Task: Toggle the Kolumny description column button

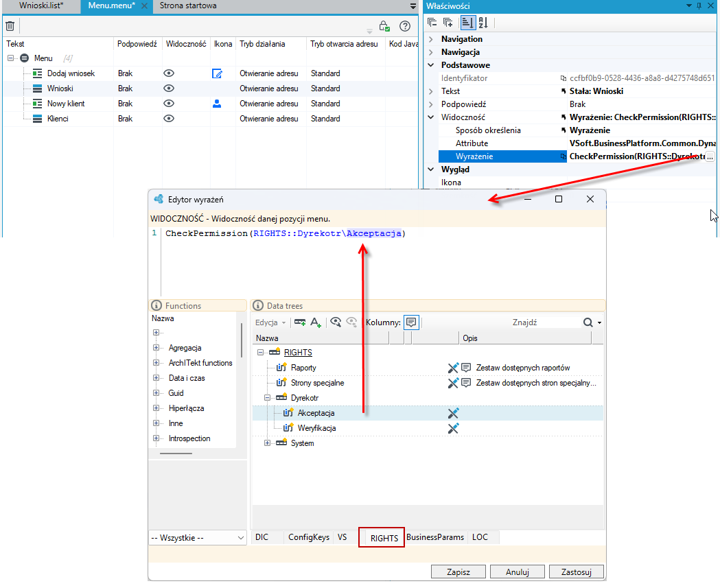Action: [x=411, y=322]
